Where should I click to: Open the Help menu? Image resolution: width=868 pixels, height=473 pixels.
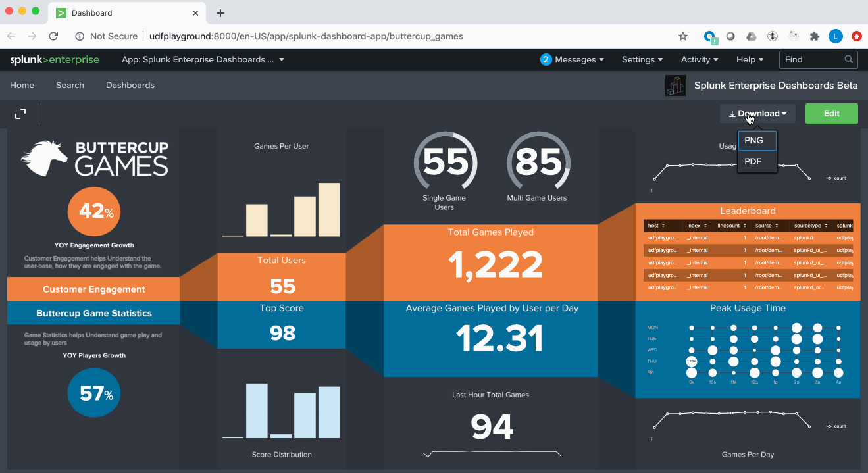(x=750, y=60)
